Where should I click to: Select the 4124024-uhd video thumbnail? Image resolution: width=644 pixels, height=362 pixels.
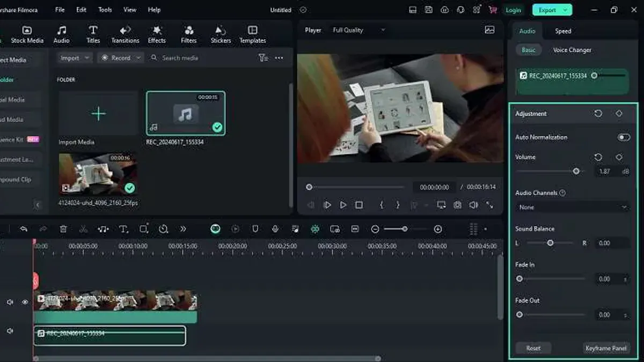point(98,174)
